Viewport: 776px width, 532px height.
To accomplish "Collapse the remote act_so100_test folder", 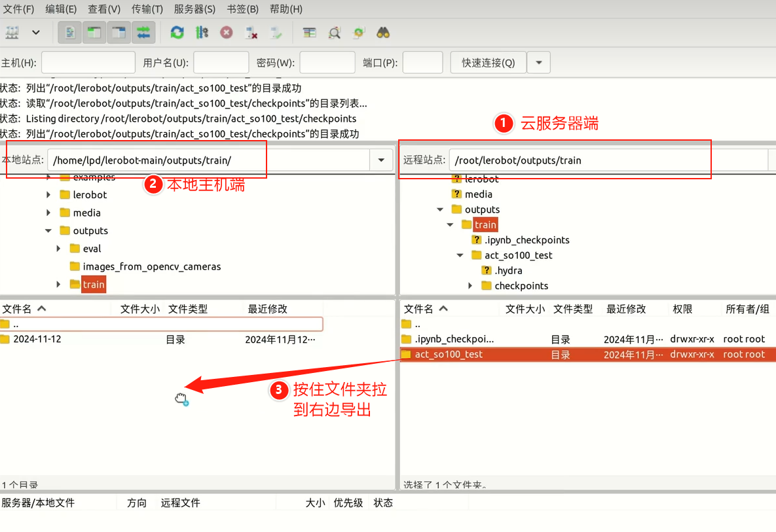I will (460, 255).
